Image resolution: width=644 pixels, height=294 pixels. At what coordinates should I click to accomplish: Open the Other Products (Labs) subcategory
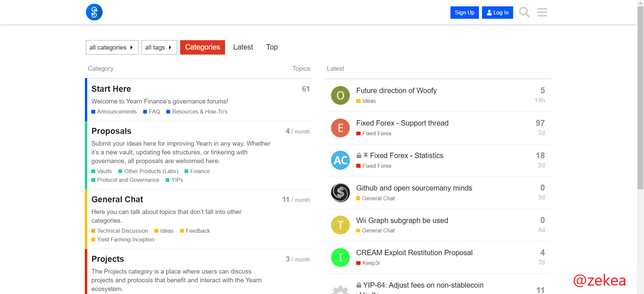point(148,171)
